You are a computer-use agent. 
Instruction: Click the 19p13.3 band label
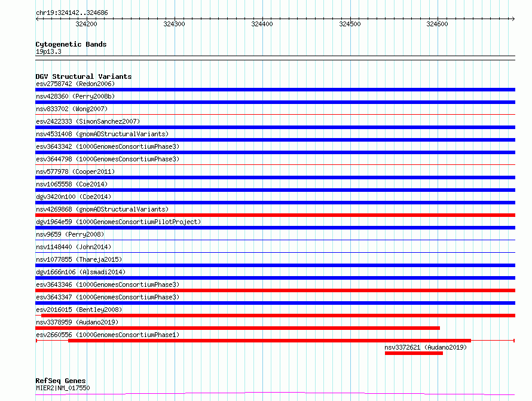[x=48, y=51]
